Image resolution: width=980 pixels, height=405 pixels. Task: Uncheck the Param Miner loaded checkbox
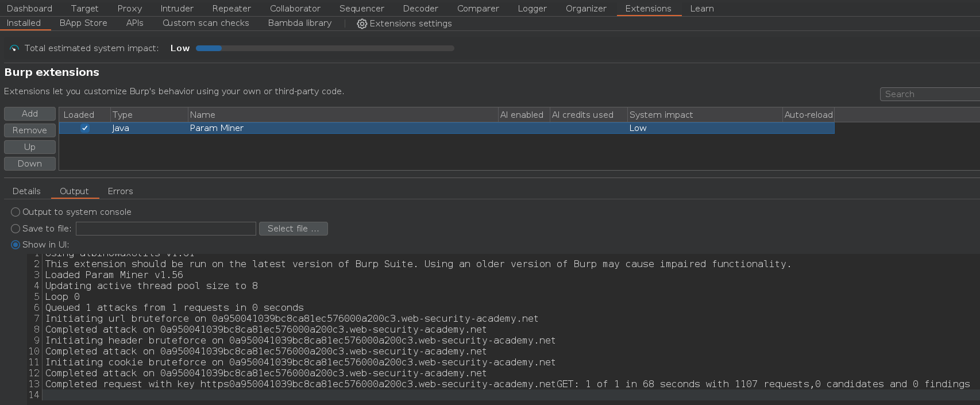[85, 128]
